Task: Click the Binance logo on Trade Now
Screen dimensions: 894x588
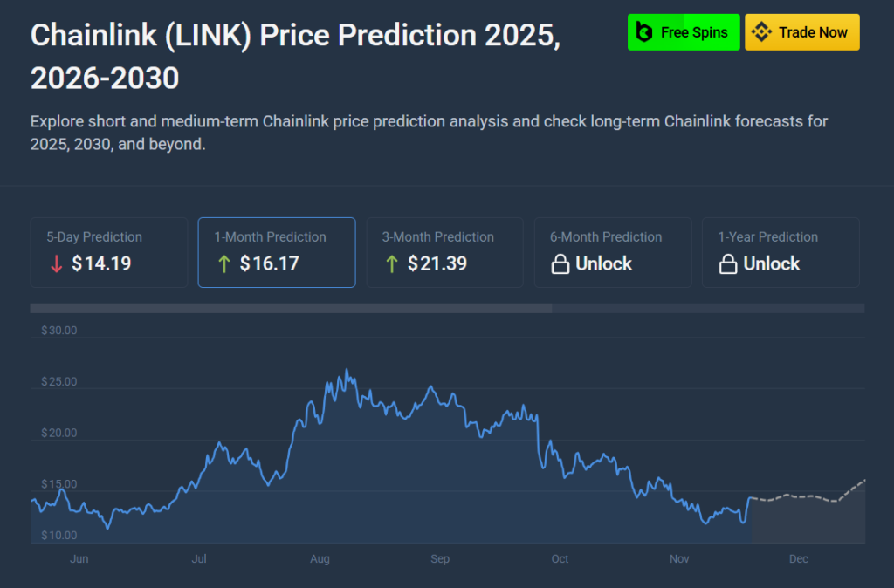Action: click(x=761, y=32)
